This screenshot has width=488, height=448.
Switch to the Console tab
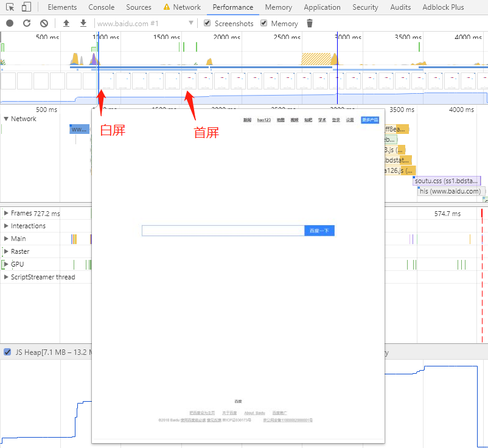coord(102,7)
